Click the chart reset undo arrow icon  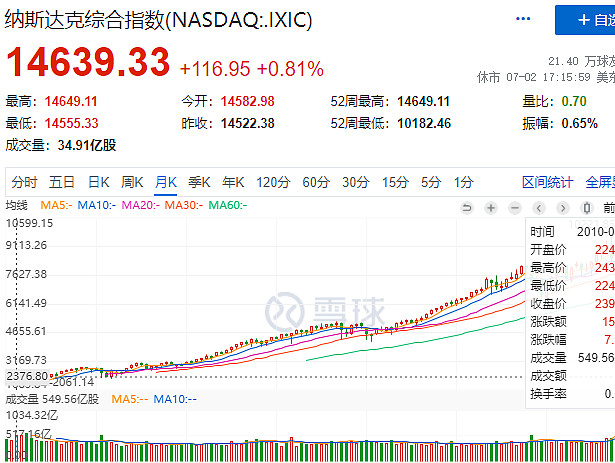point(467,208)
